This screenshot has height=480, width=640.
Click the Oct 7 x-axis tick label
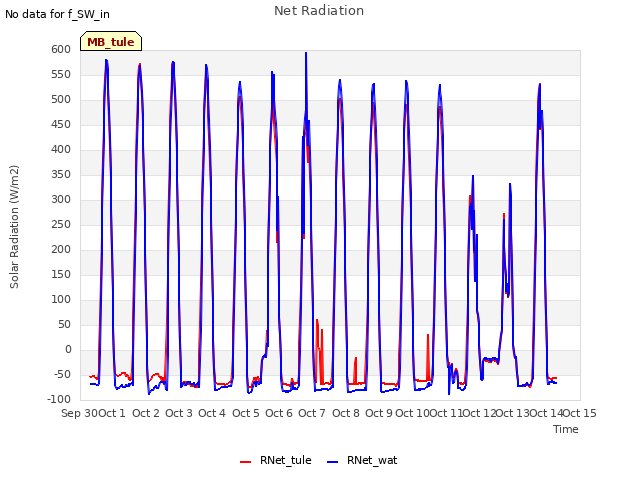pos(312,413)
